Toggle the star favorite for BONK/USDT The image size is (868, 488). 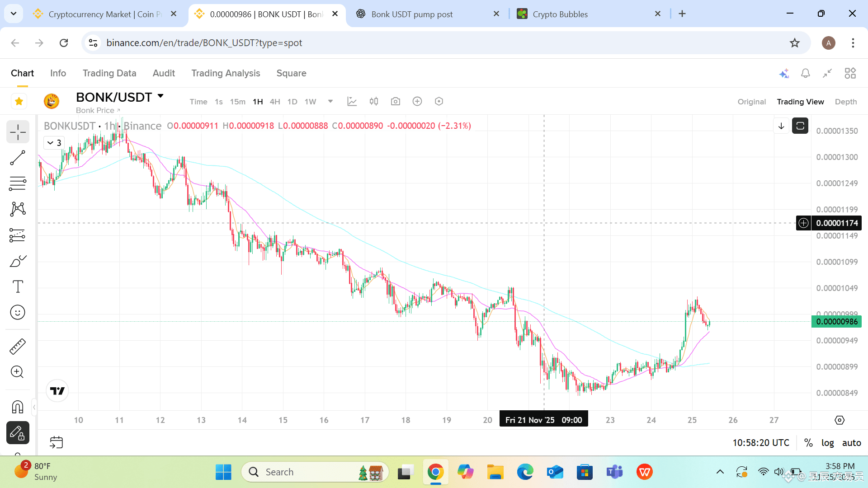[19, 101]
